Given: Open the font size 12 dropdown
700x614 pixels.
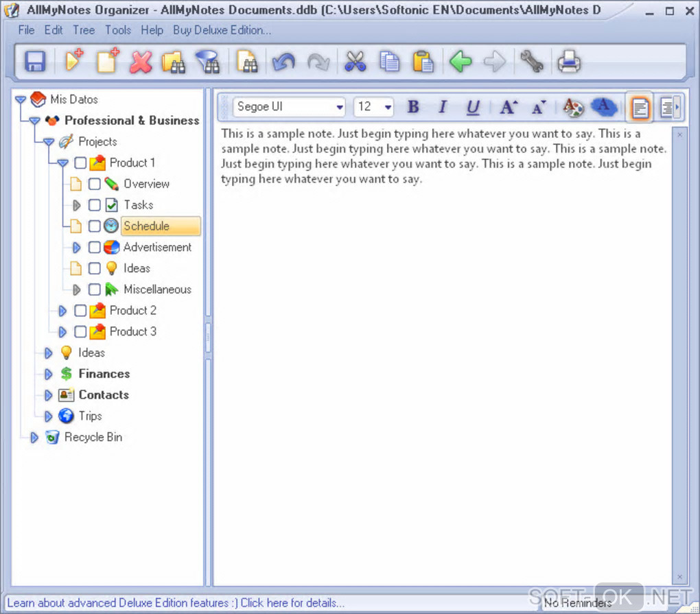Looking at the screenshot, I should [388, 107].
